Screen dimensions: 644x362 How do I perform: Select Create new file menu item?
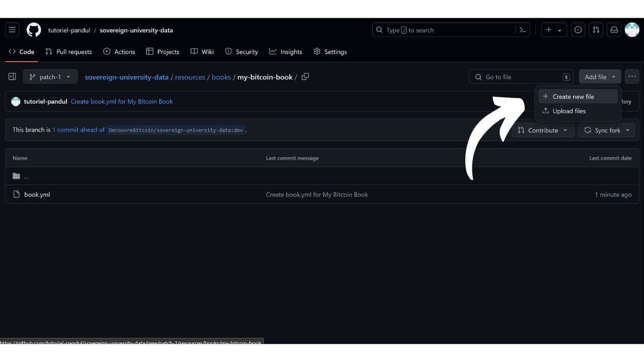tap(578, 97)
